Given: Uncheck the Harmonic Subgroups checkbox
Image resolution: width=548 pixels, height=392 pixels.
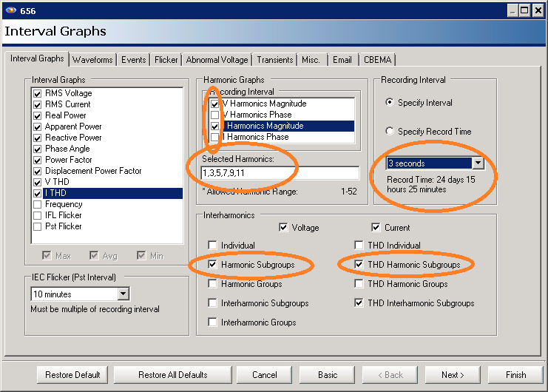Looking at the screenshot, I should click(213, 264).
